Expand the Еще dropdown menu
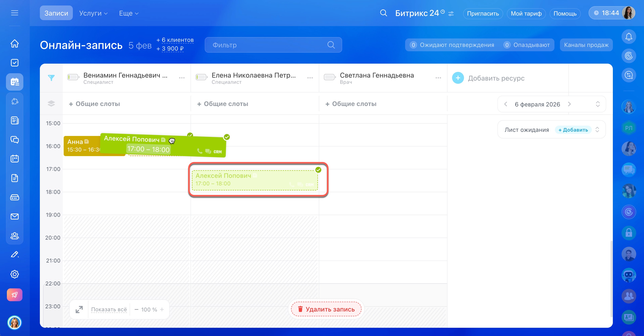644x336 pixels. coord(128,13)
